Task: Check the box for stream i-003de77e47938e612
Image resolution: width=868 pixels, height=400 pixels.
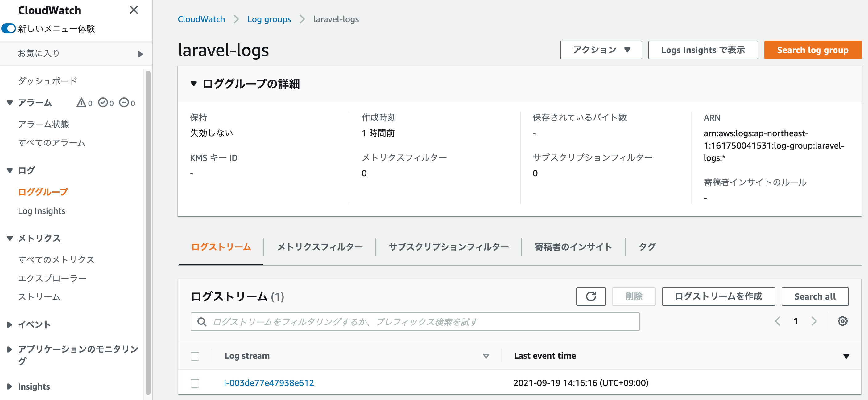Action: (x=195, y=383)
